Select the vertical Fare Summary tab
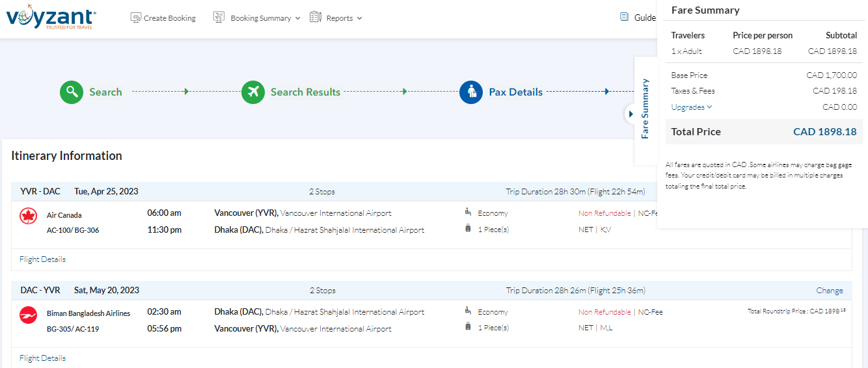 click(645, 109)
